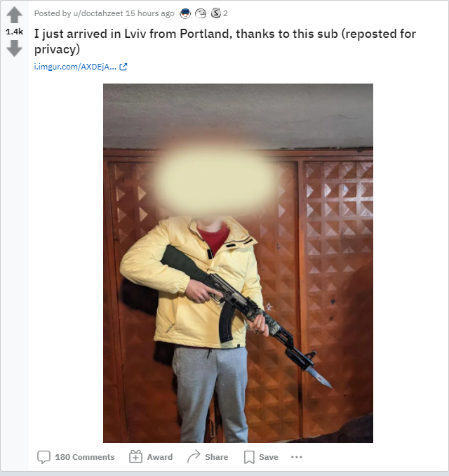
Task: Click the award count '2'
Action: coord(225,13)
